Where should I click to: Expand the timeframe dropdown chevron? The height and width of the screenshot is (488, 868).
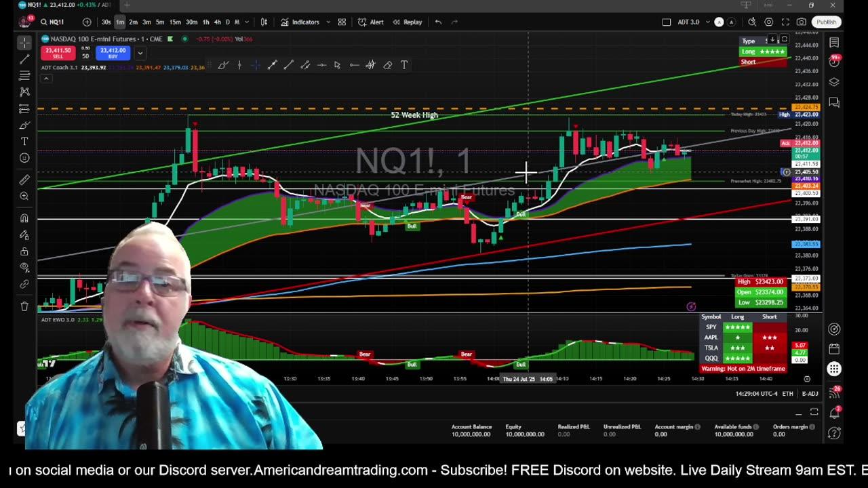tap(246, 22)
